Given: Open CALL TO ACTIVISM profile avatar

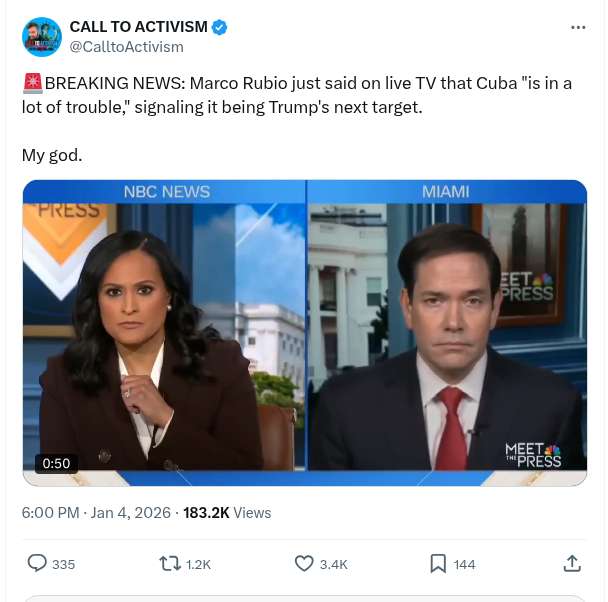Looking at the screenshot, I should [41, 36].
